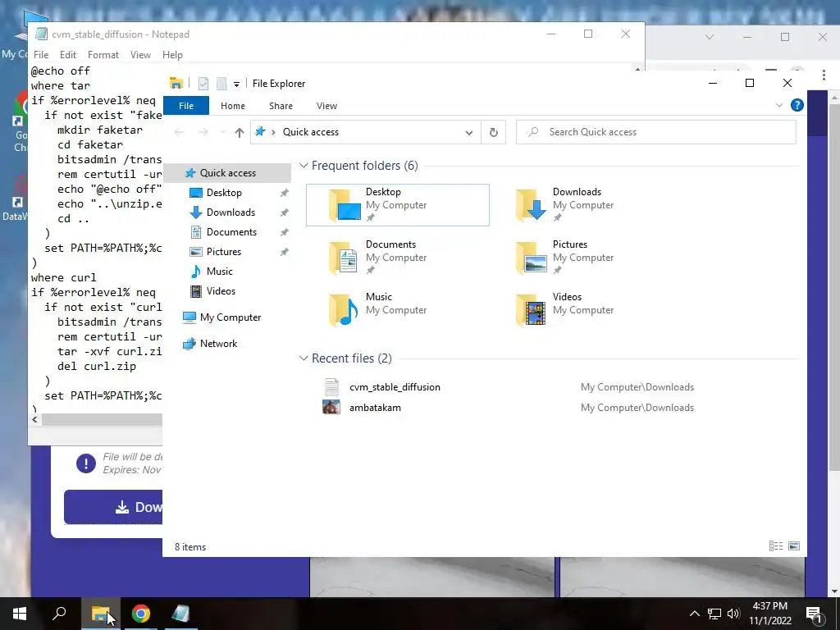Select Desktop in navigation pane

(223, 192)
